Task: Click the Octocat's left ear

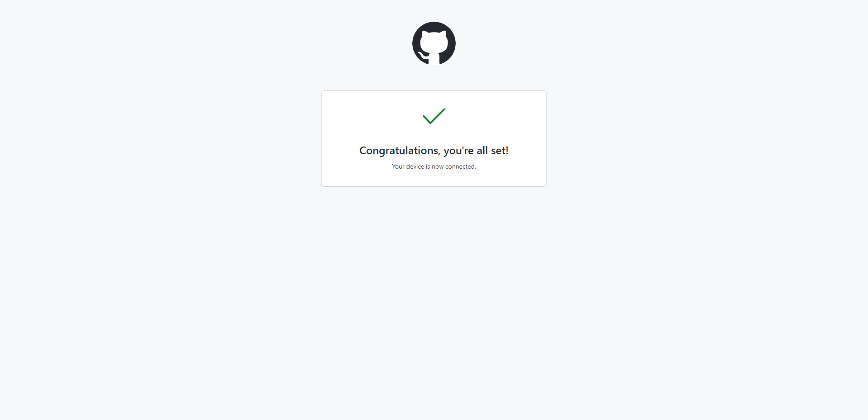Action: (425, 34)
